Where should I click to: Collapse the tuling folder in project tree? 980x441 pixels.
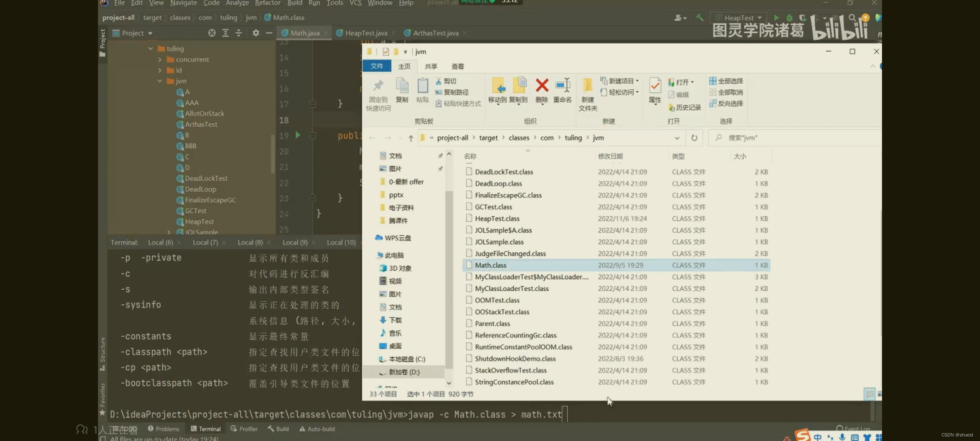point(150,49)
